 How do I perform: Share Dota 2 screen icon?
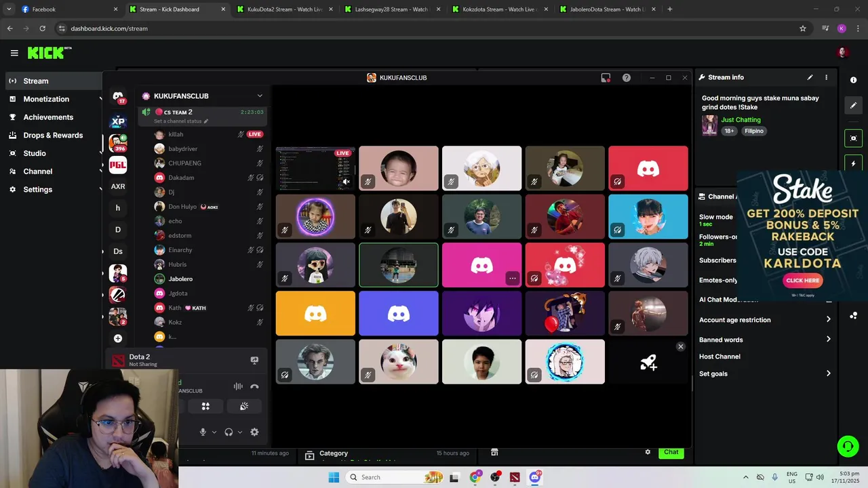click(254, 361)
